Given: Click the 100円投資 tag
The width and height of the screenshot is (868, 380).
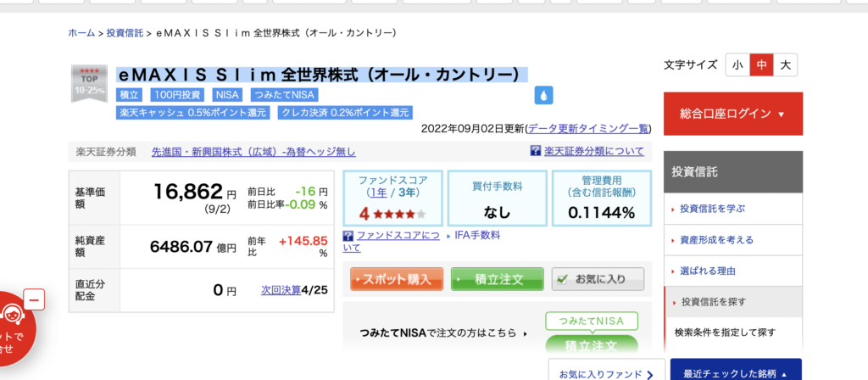Looking at the screenshot, I should click(178, 95).
